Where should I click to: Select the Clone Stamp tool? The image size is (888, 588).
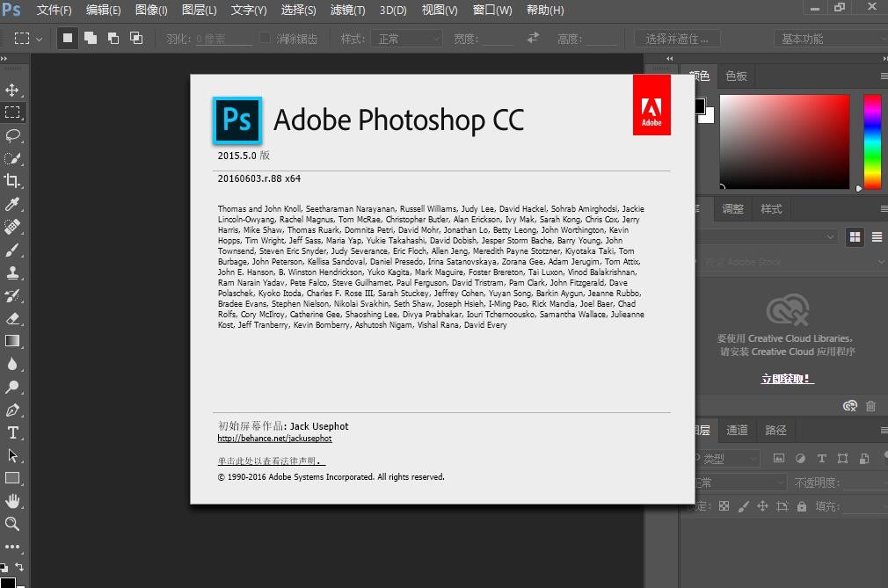pos(12,272)
